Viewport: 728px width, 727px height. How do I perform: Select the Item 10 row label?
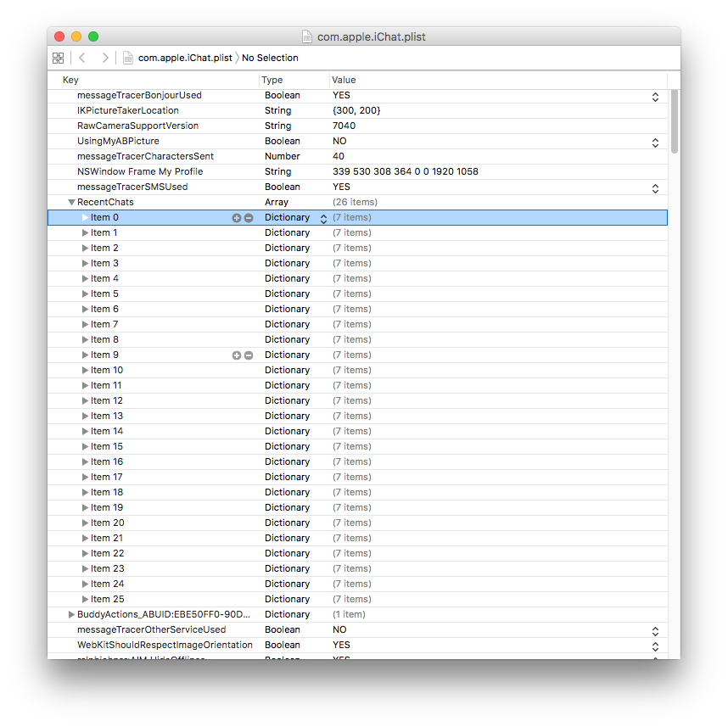point(107,370)
